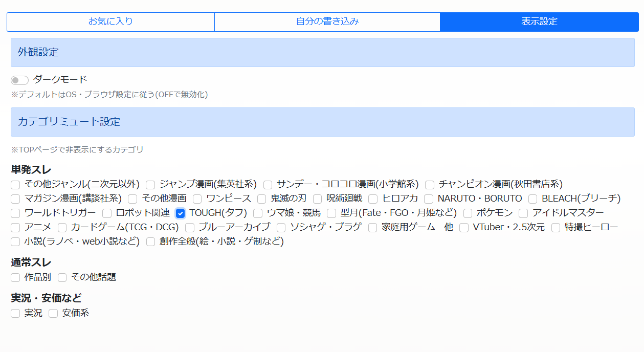644x352 pixels.
Task: Check the NARUTO・BORUTO checkbox
Action: pyautogui.click(x=429, y=199)
